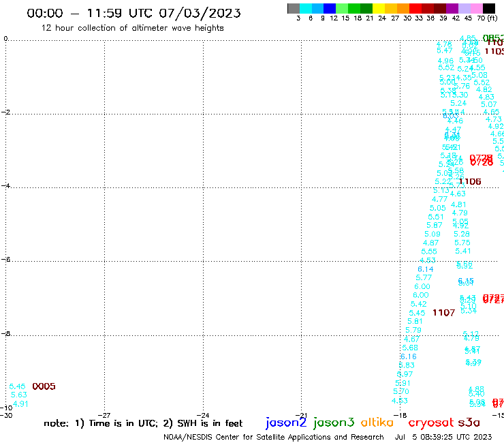Click the '4.63' wave height value
504x443 pixels.
(x=458, y=194)
